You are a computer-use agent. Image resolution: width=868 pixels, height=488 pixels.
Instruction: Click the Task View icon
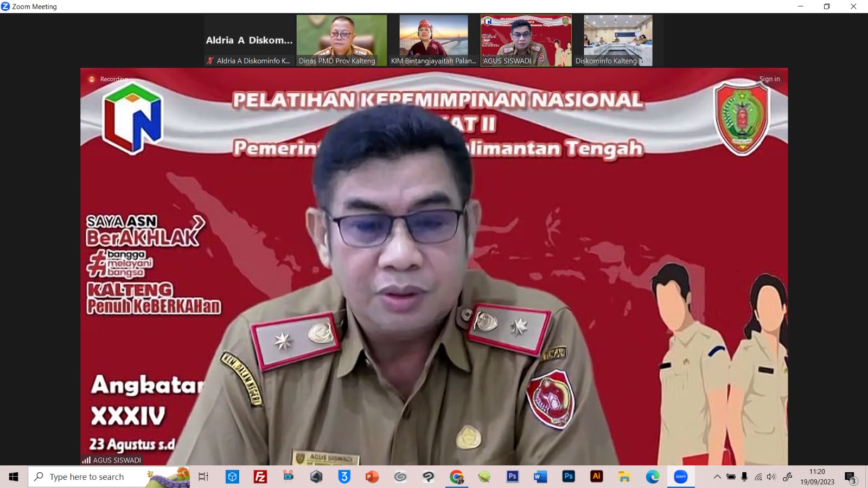[x=203, y=477]
